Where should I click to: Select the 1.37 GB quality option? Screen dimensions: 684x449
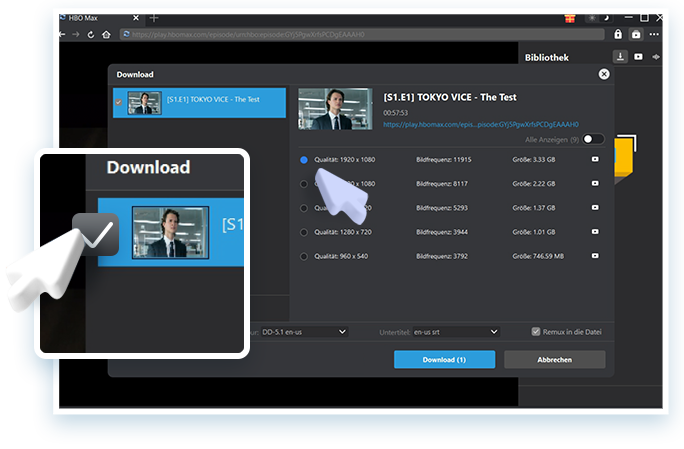pos(304,208)
